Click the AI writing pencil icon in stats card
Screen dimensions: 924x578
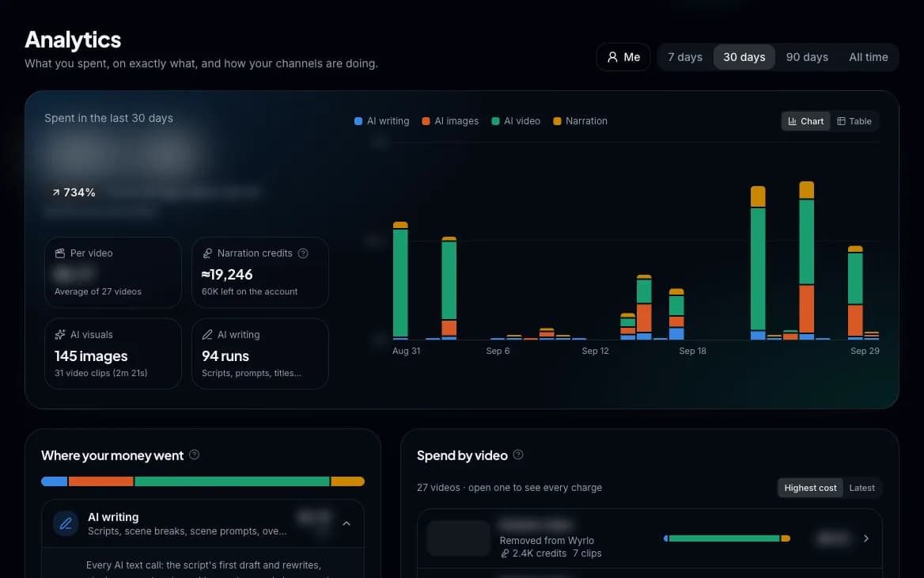(207, 334)
